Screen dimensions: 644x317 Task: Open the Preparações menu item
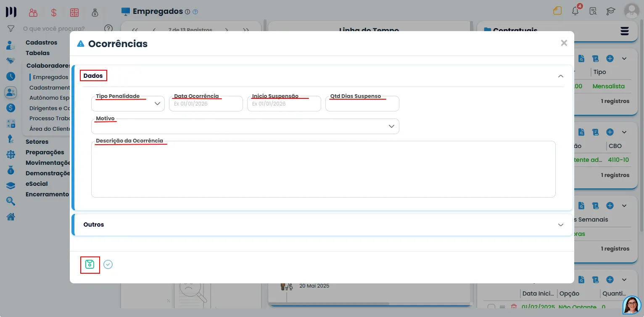pyautogui.click(x=45, y=152)
